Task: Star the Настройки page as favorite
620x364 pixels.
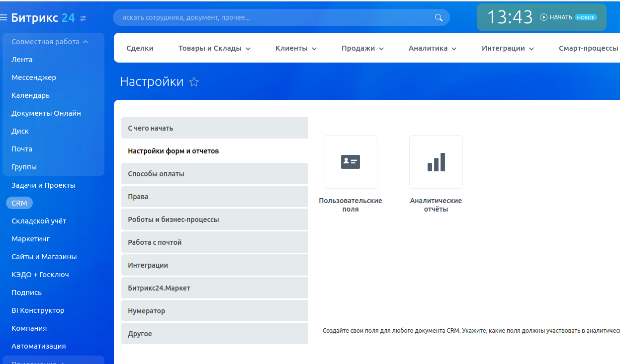Action: [194, 82]
